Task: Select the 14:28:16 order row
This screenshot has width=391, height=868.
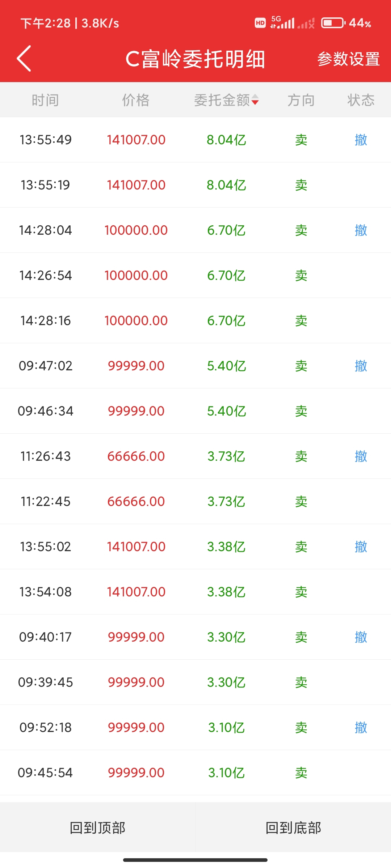Action: 195,320
